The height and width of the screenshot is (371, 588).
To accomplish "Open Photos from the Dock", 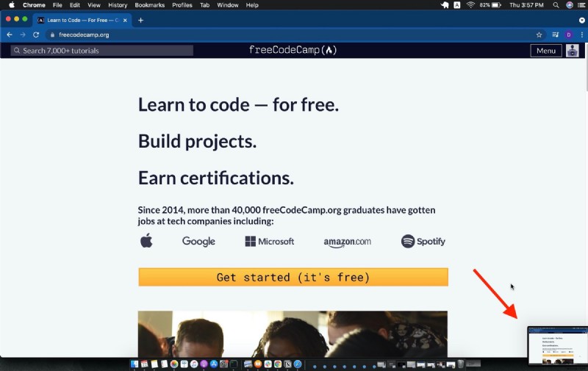I will pos(174,364).
